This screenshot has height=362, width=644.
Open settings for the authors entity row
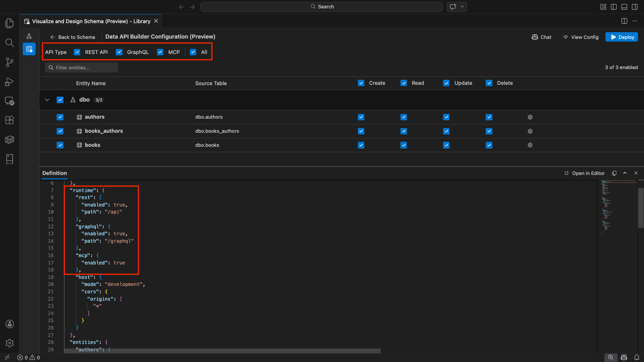coord(530,117)
